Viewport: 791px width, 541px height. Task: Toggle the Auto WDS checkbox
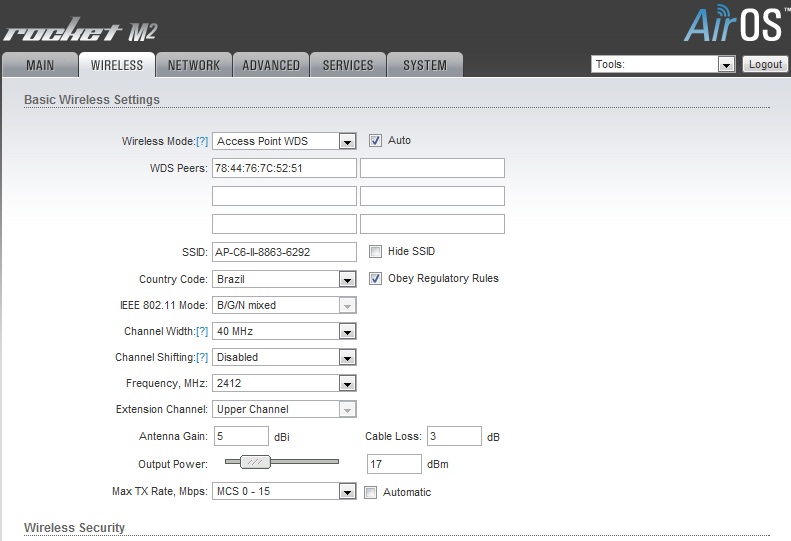(375, 140)
